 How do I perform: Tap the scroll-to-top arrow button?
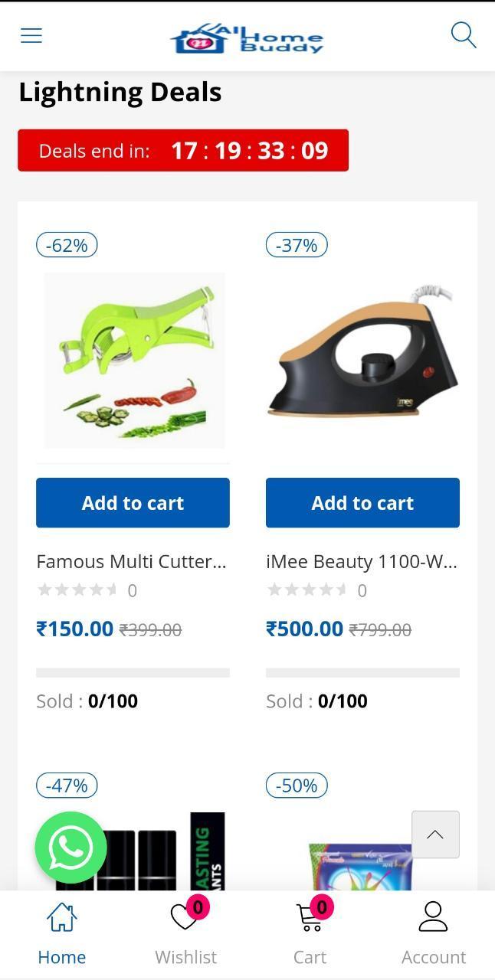pyautogui.click(x=435, y=835)
